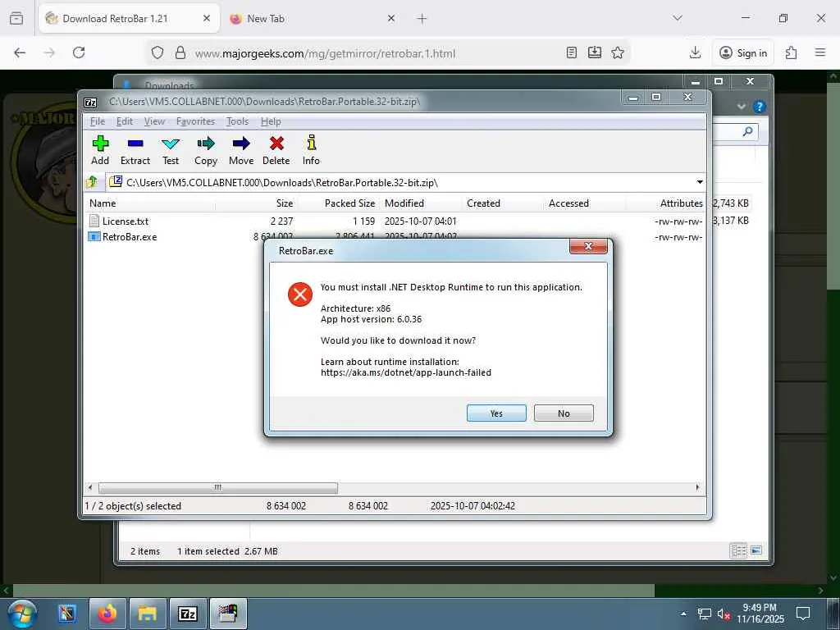Open Firefox View icon
Image resolution: width=840 pixels, height=630 pixels.
(x=16, y=18)
